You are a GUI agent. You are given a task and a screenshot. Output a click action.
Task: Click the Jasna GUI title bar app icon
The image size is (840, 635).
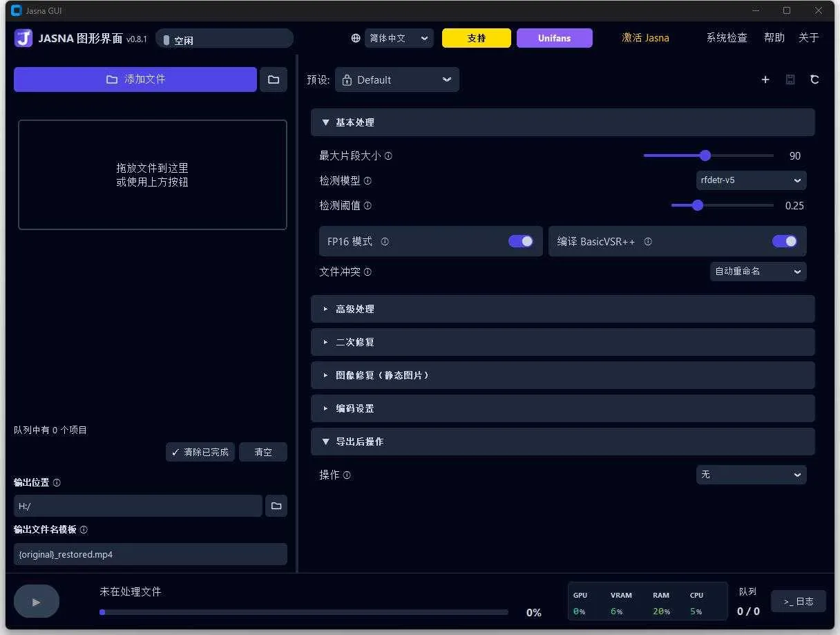click(x=17, y=10)
